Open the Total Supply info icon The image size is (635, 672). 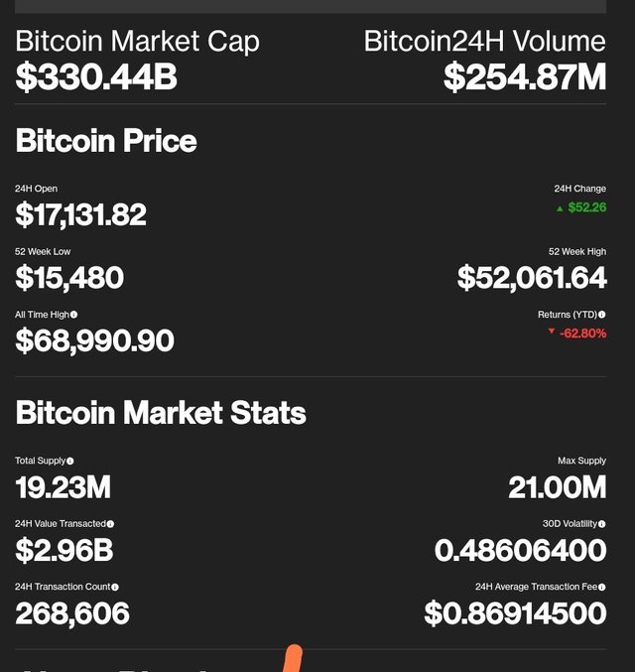tap(70, 462)
